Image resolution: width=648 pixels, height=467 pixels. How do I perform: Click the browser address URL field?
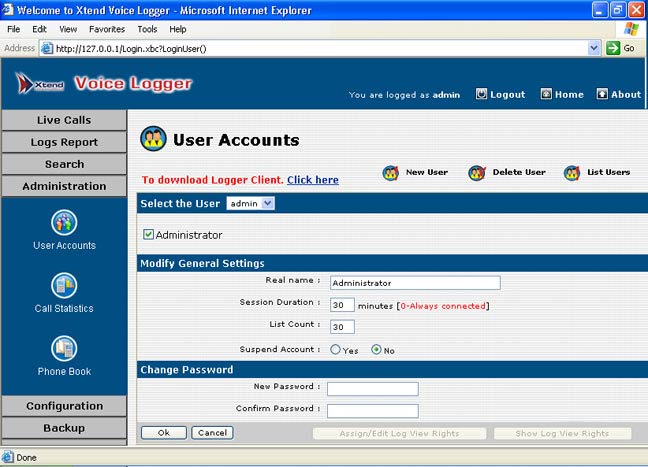(x=320, y=48)
